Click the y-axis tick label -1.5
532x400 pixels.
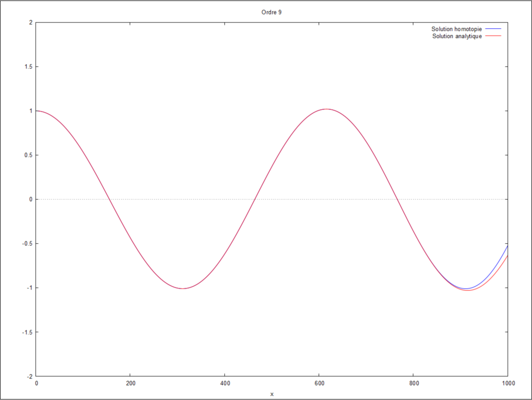point(27,332)
